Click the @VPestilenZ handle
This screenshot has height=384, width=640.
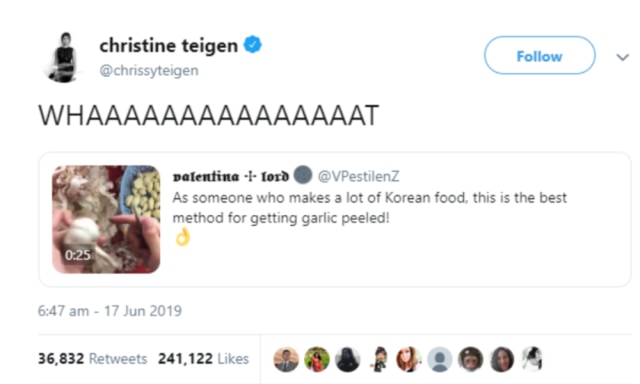[x=358, y=176]
